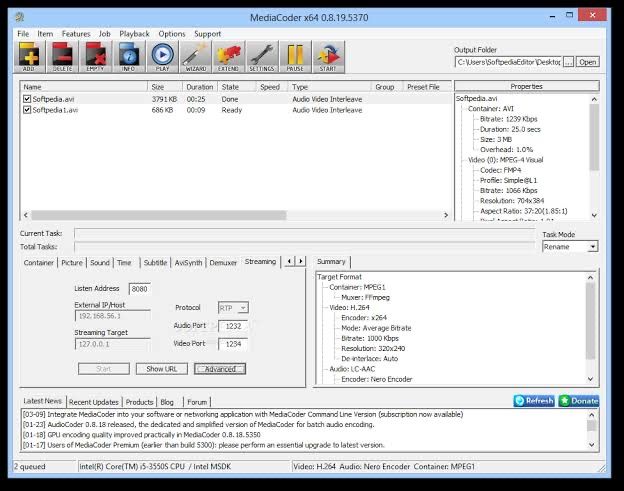This screenshot has height=491, width=624.
Task: Open the Options menu
Action: coord(172,34)
